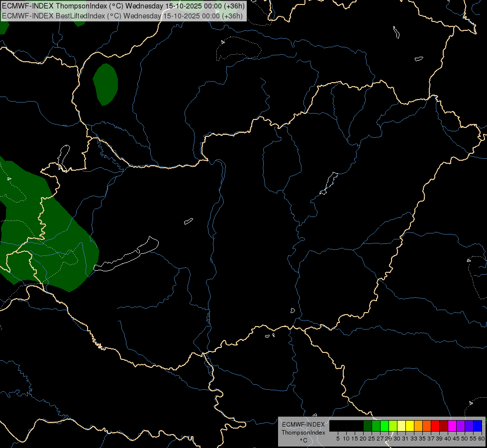Select the orange-red 35–37 legend swatch
Image resolution: width=487 pixels, height=448 pixels.
click(427, 426)
